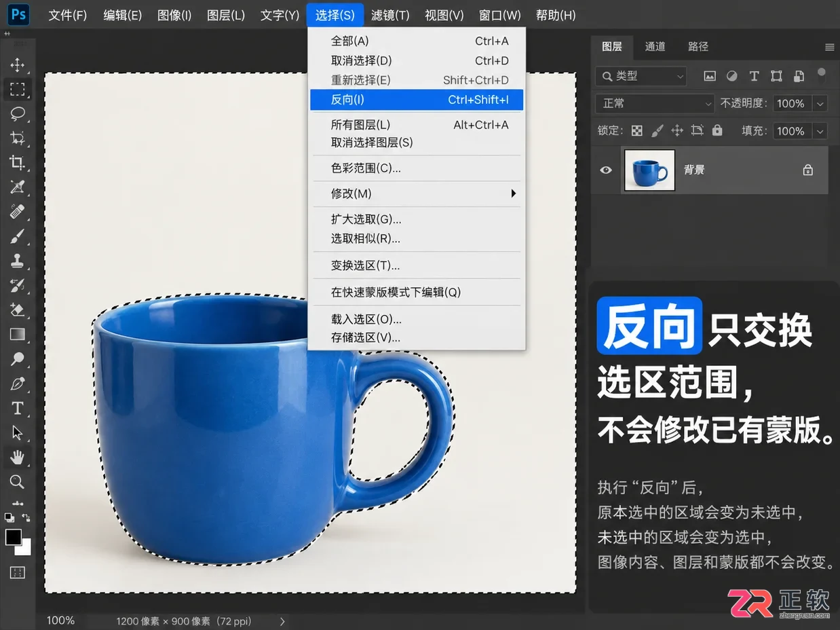The image size is (840, 630).
Task: Expand the collapsed toolbar double arrow
Action: tap(6, 33)
